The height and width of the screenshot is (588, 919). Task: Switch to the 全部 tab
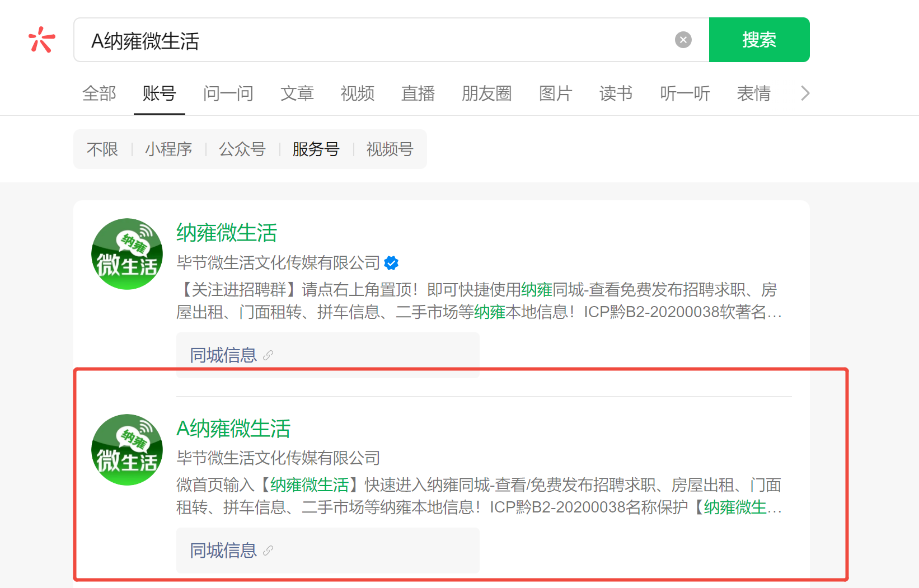[x=99, y=93]
